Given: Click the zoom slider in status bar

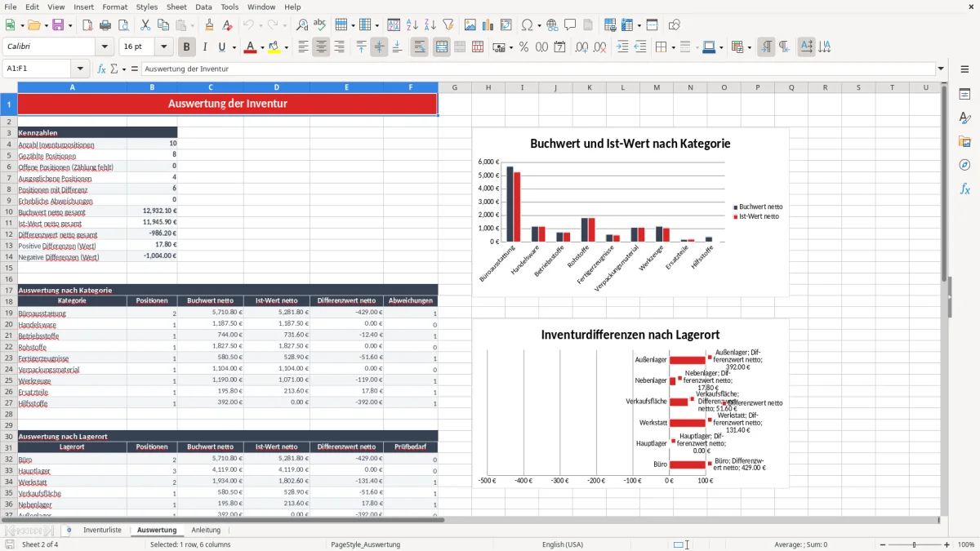Looking at the screenshot, I should tap(914, 544).
